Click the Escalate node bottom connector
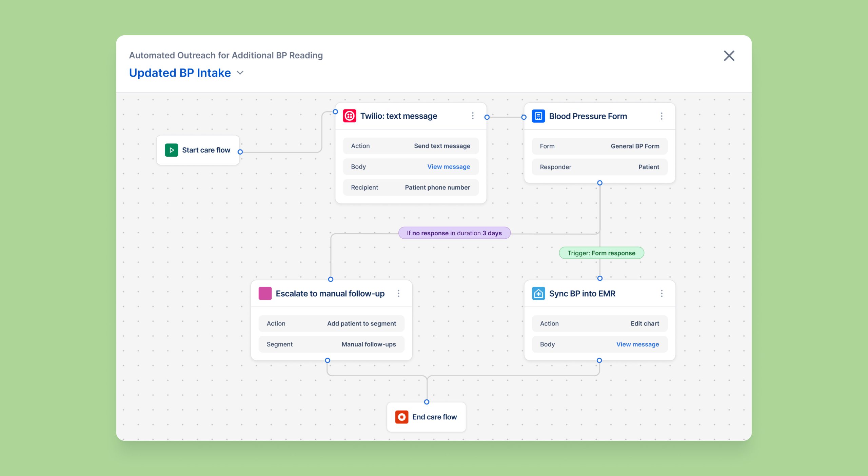 [x=328, y=361]
